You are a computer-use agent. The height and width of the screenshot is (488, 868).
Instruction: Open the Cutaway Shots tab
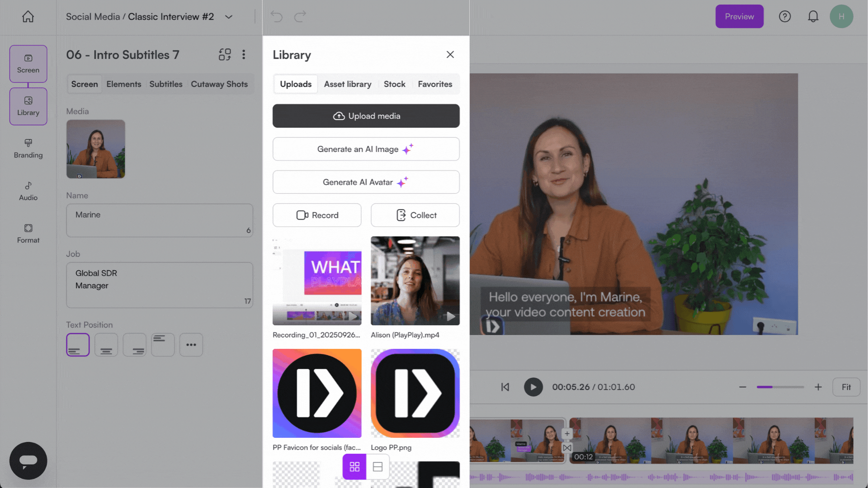pyautogui.click(x=219, y=84)
